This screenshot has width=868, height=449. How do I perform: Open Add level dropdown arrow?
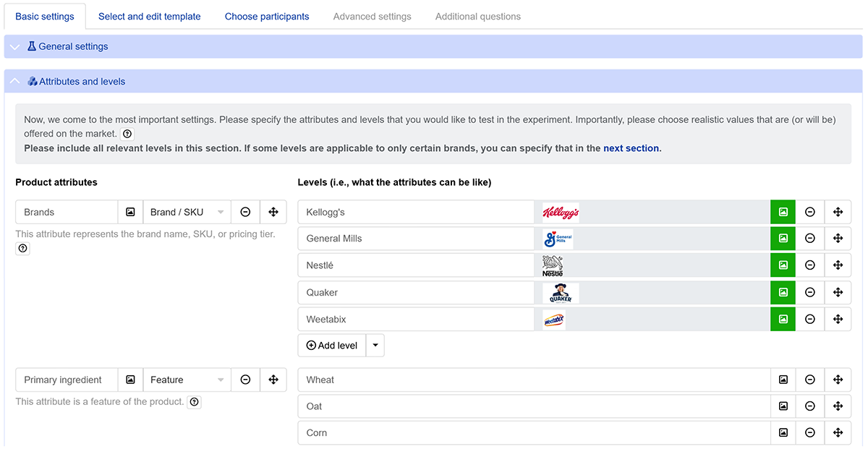click(375, 345)
